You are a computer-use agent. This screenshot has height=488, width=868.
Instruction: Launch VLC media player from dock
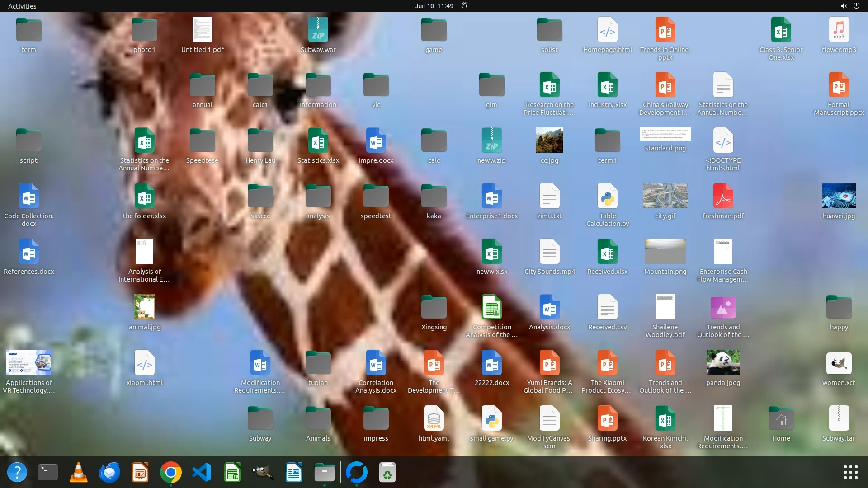pyautogui.click(x=79, y=473)
